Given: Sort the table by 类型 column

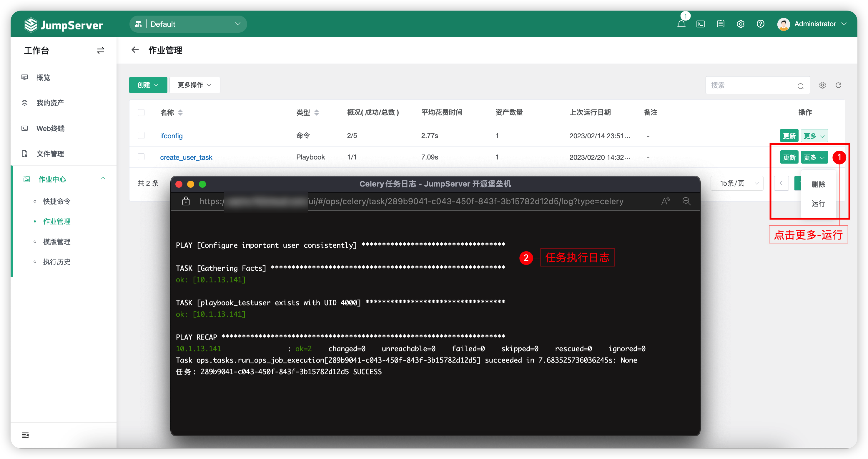Looking at the screenshot, I should pyautogui.click(x=316, y=113).
